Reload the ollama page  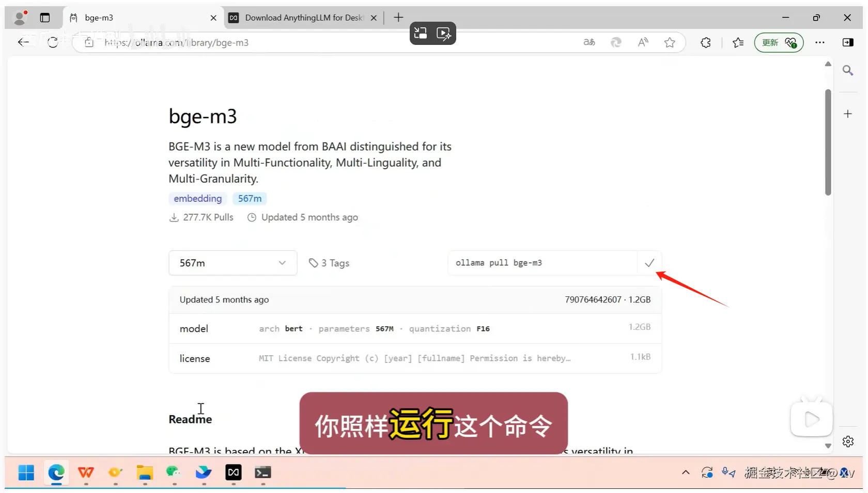[53, 42]
